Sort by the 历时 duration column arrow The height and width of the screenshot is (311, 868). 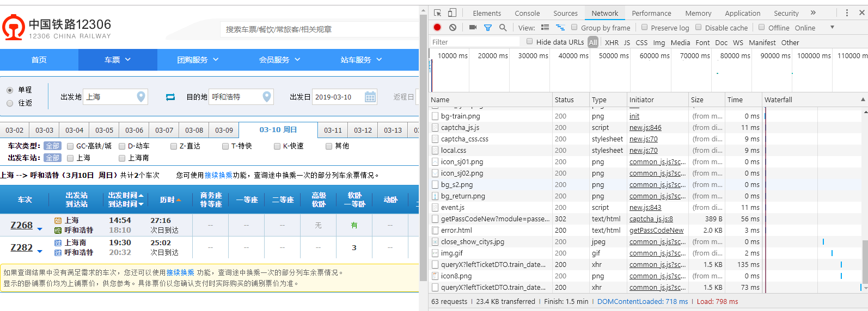(179, 200)
